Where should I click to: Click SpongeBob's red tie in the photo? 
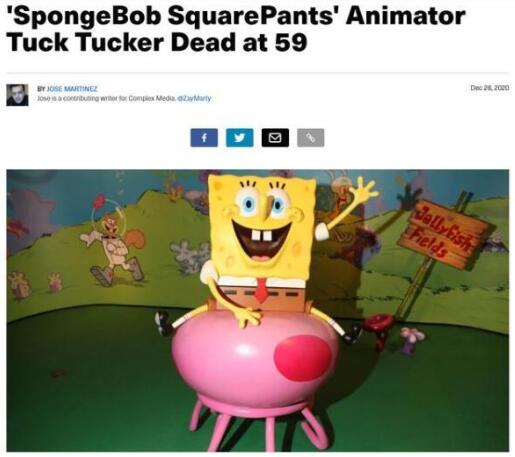262,290
